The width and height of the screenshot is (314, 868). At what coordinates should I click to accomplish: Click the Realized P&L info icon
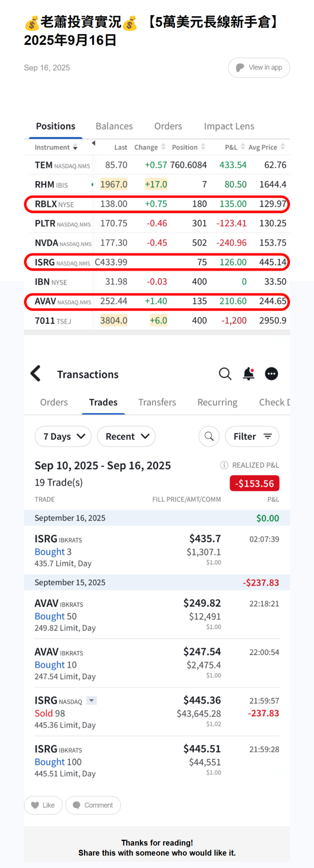tap(224, 465)
